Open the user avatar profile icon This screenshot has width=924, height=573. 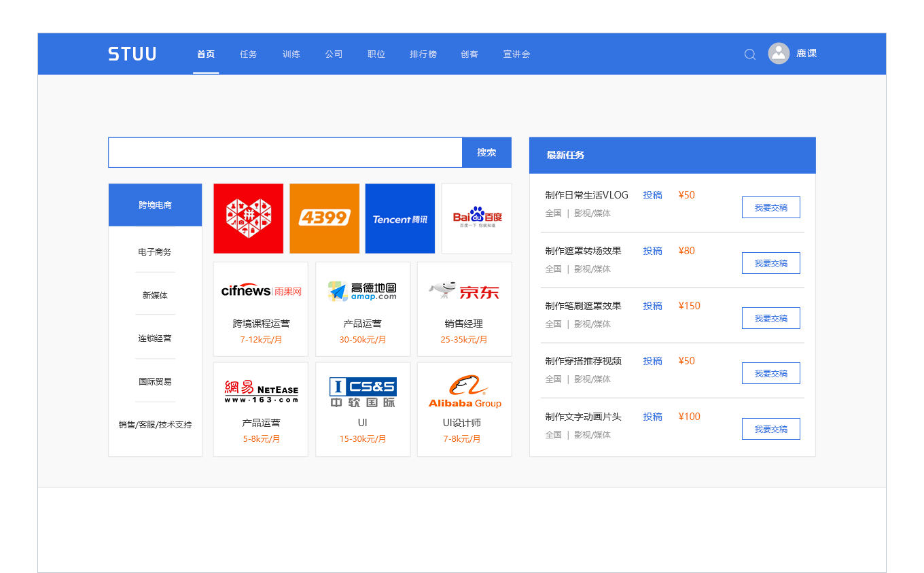pos(779,54)
